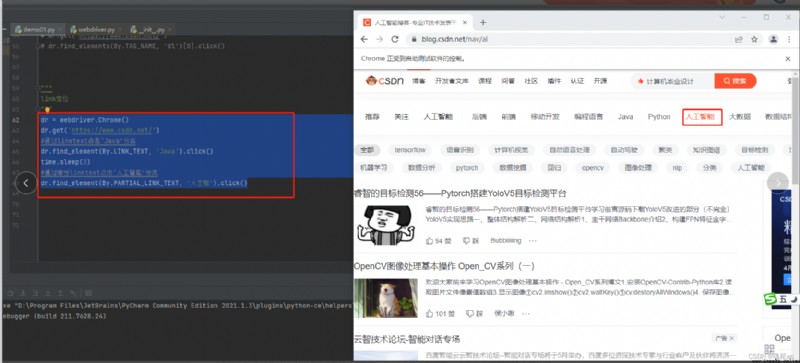Select the 关注 category tab
The height and width of the screenshot is (363, 800).
402,117
